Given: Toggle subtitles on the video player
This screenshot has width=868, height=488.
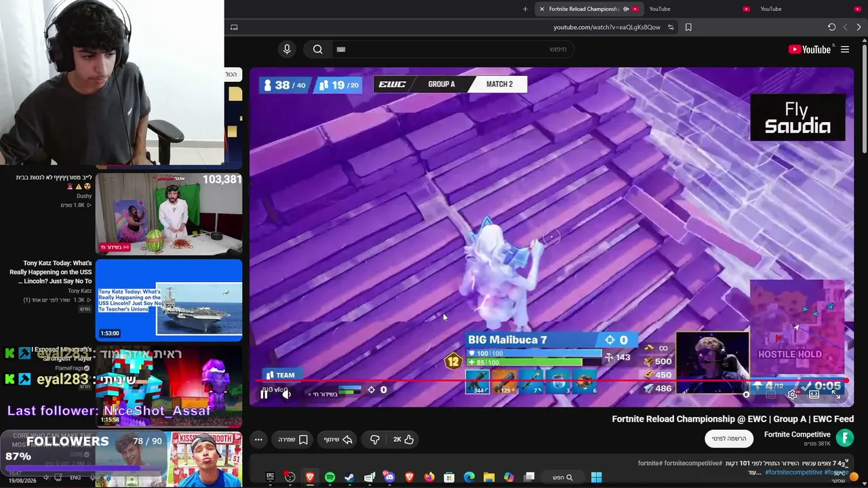Looking at the screenshot, I should coord(770,394).
